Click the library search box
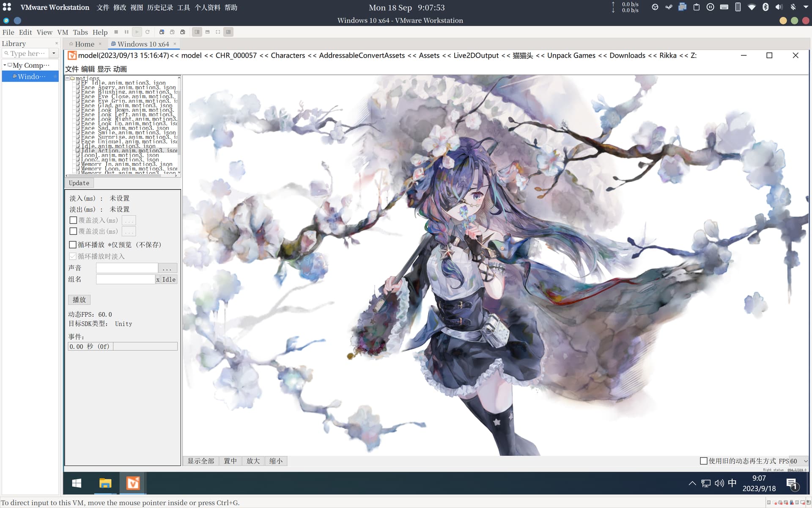The height and width of the screenshot is (508, 812). [25, 53]
